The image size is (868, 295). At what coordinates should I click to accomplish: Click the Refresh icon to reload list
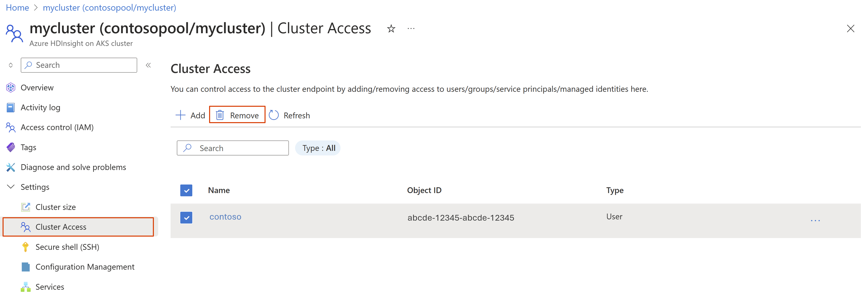pos(275,115)
